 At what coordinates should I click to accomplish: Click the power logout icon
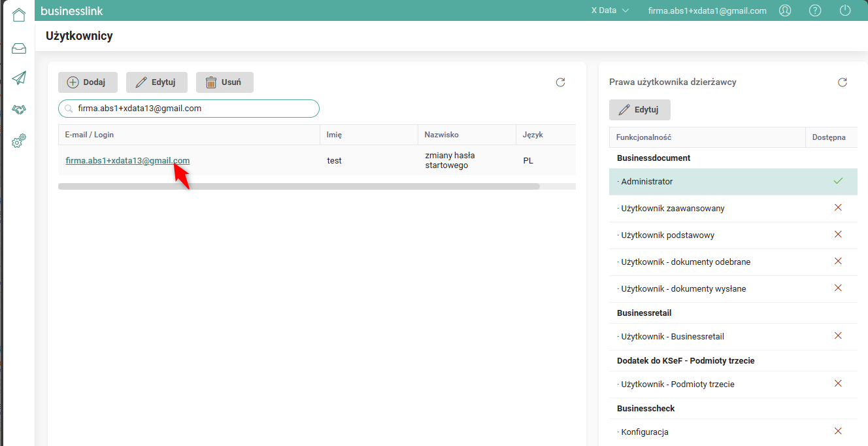pyautogui.click(x=845, y=10)
